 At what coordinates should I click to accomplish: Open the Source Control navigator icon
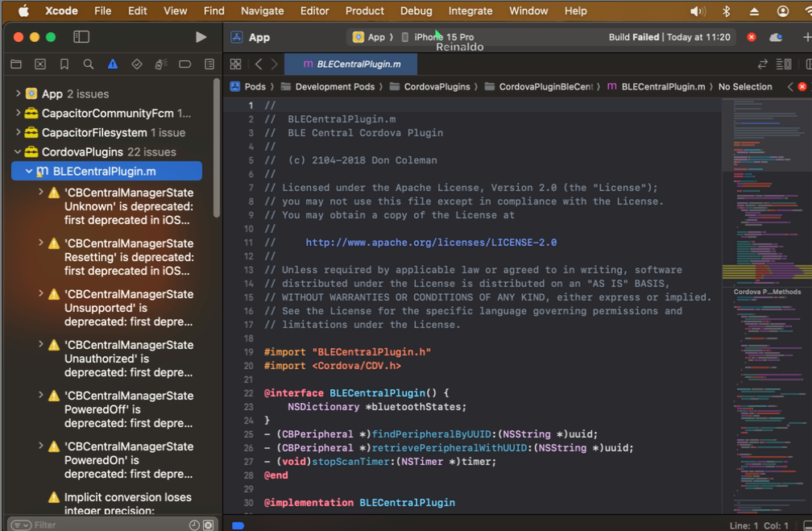point(40,64)
